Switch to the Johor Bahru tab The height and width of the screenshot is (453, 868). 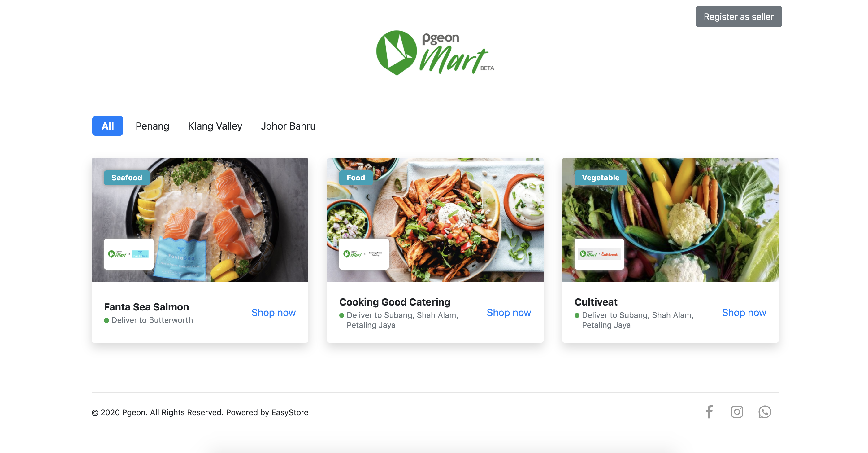pyautogui.click(x=288, y=126)
